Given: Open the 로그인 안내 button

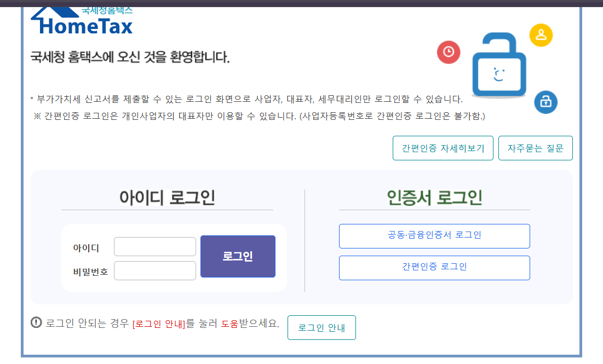Looking at the screenshot, I should pos(321,327).
